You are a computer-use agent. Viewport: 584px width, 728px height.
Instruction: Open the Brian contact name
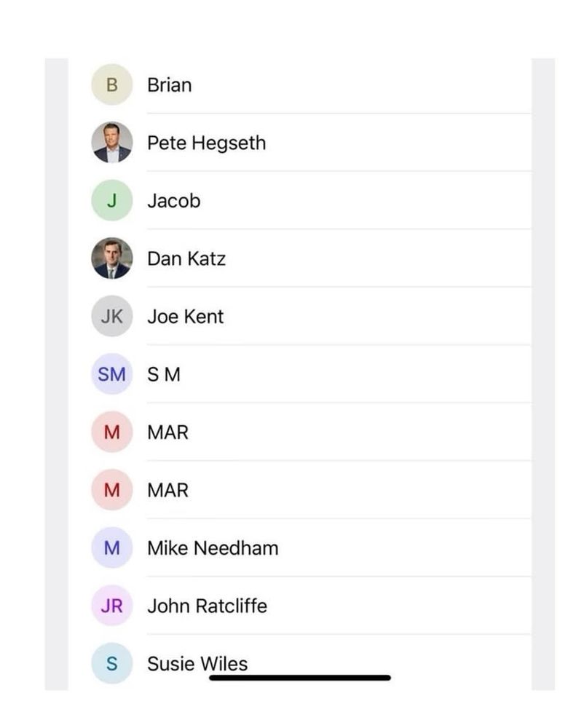[169, 85]
